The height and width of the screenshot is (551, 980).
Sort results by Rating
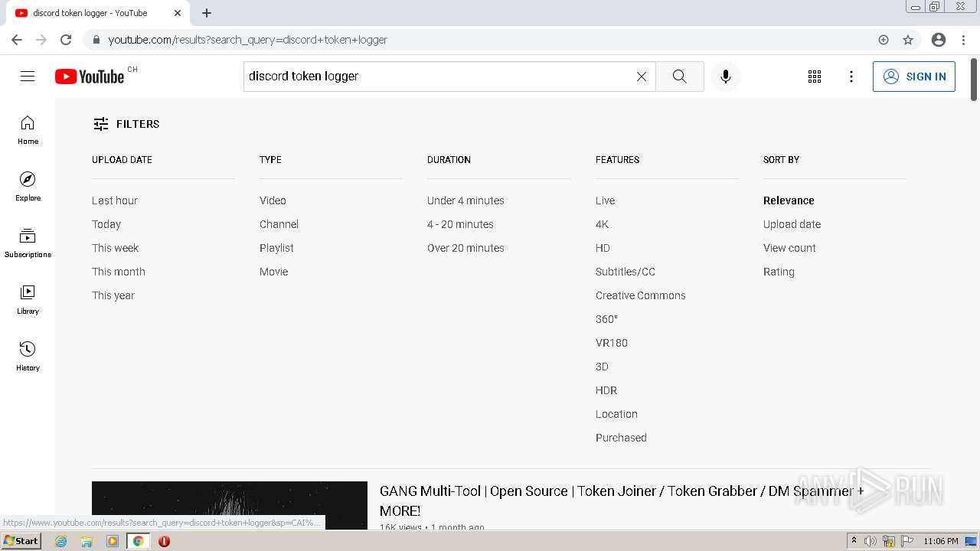[x=779, y=272]
